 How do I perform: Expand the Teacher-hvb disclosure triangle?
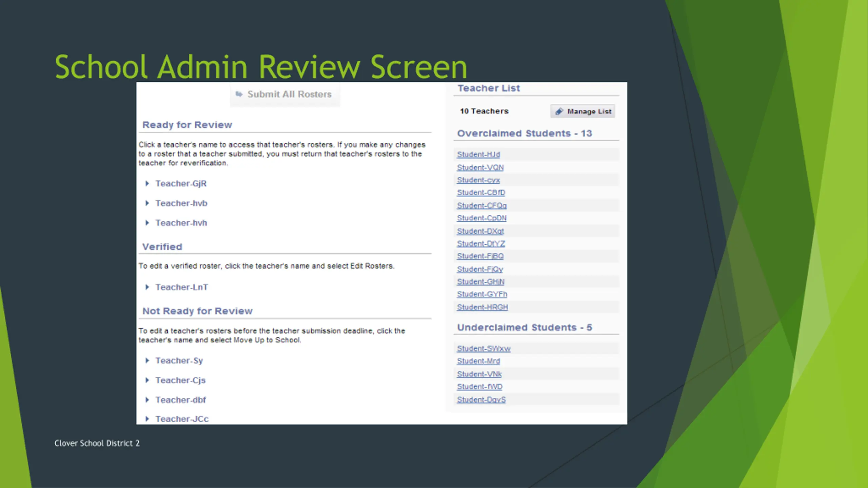coord(147,203)
